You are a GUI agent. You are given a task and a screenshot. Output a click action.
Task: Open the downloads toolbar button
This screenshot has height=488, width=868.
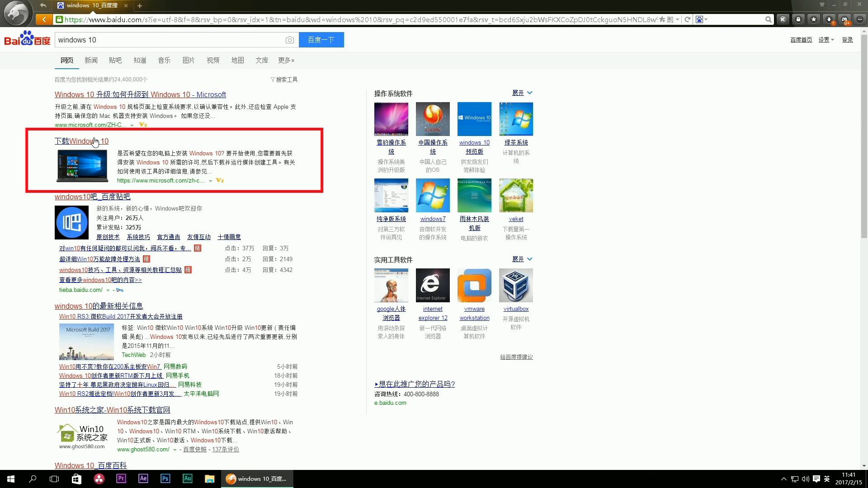(829, 19)
